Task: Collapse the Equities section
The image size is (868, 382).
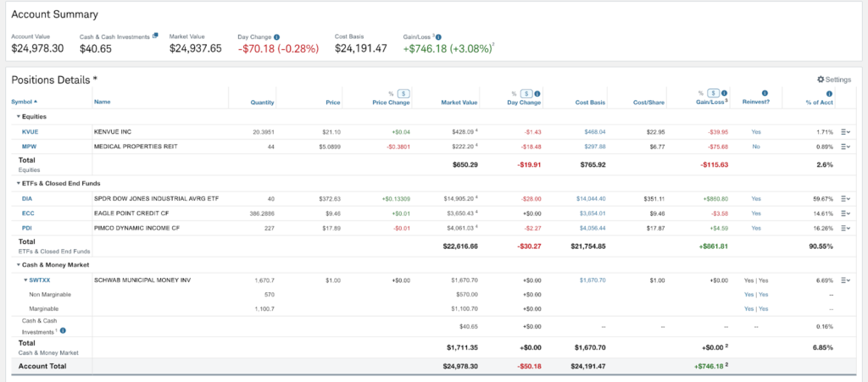Action: pyautogui.click(x=19, y=116)
